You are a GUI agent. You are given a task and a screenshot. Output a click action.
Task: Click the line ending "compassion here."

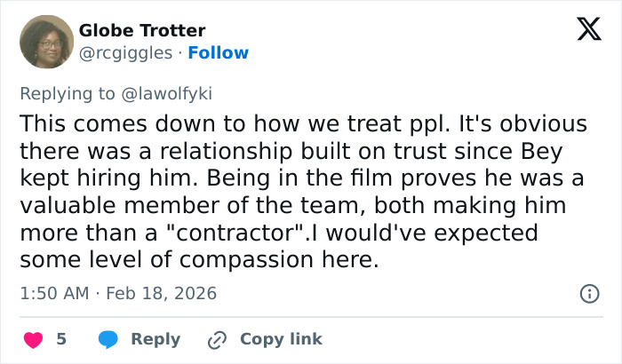(x=198, y=260)
